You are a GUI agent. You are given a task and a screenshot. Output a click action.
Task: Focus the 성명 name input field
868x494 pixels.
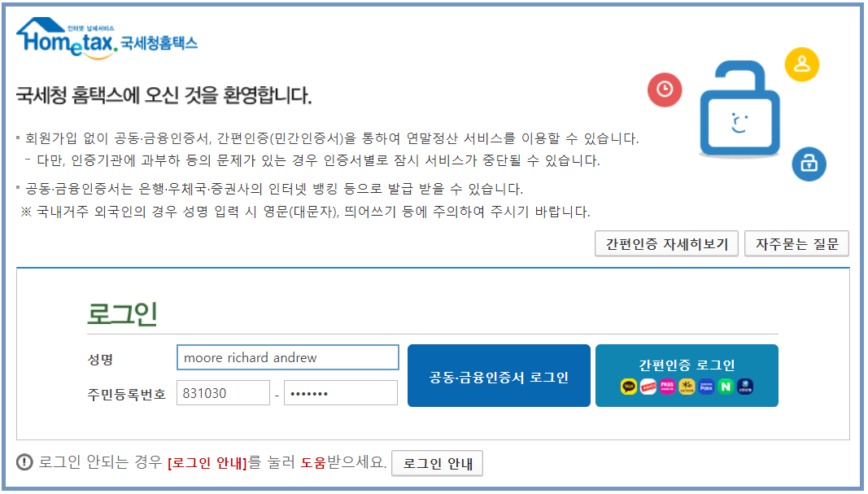point(288,357)
